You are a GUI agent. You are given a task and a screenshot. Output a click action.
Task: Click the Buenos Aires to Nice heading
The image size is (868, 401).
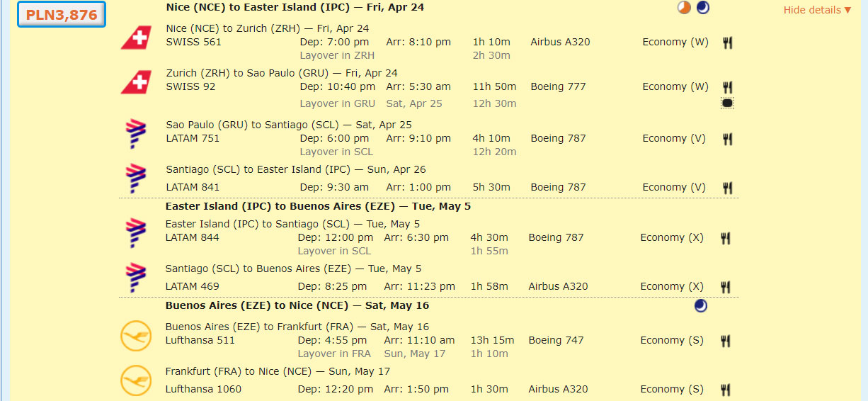click(297, 305)
